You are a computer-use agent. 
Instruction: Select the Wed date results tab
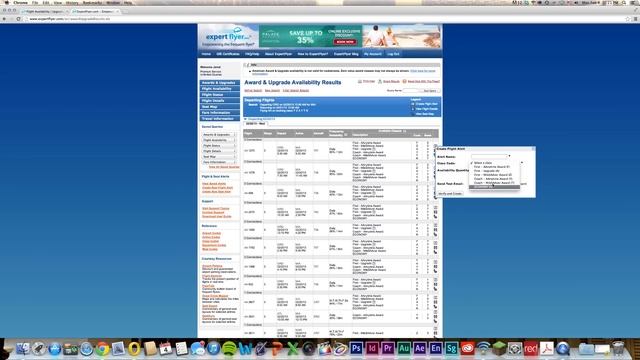(256, 124)
